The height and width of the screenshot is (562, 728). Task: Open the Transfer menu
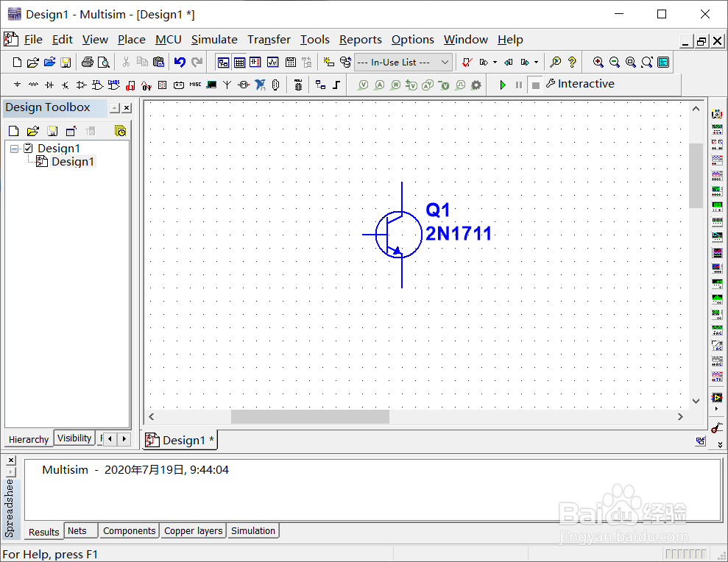click(269, 40)
